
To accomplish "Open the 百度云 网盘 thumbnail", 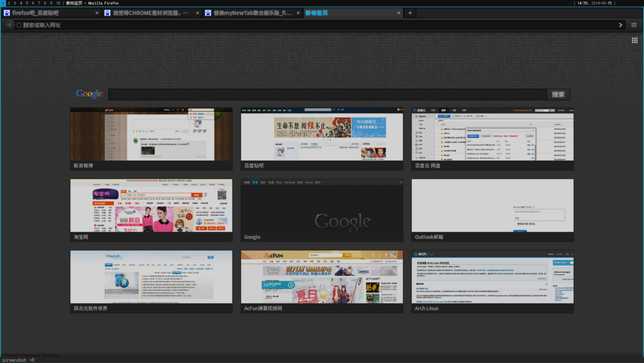I will tap(493, 134).
